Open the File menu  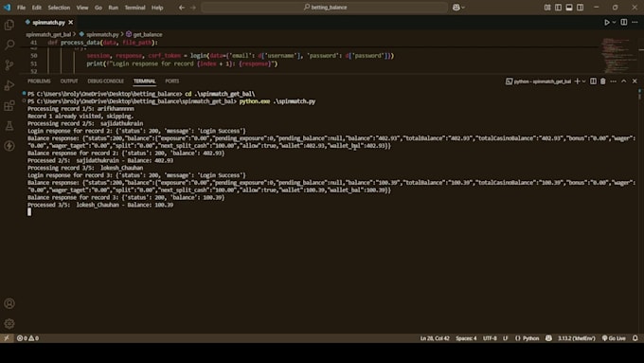[21, 8]
